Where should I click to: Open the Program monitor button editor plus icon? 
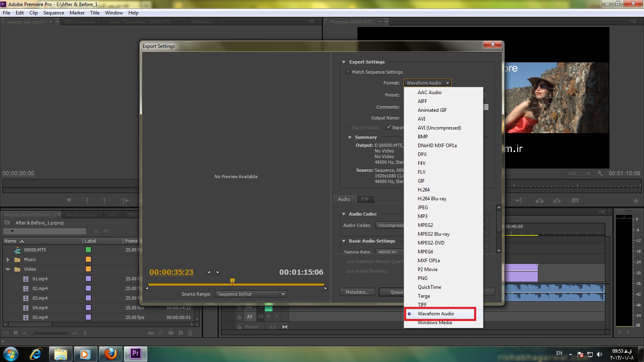[x=636, y=201]
